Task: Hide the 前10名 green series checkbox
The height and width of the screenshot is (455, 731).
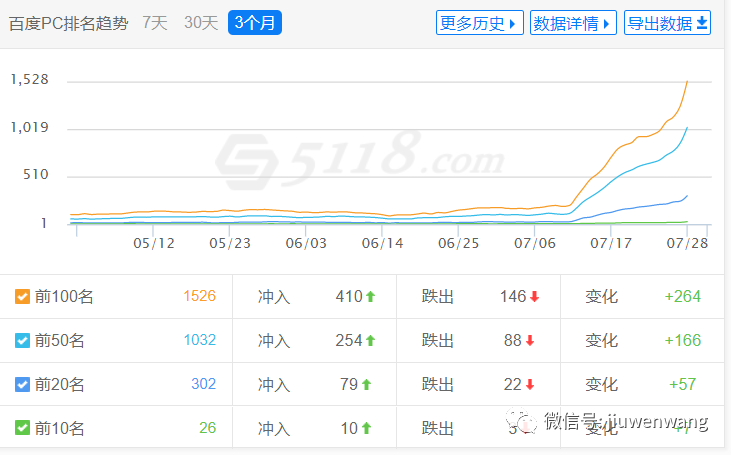Action: click(22, 428)
